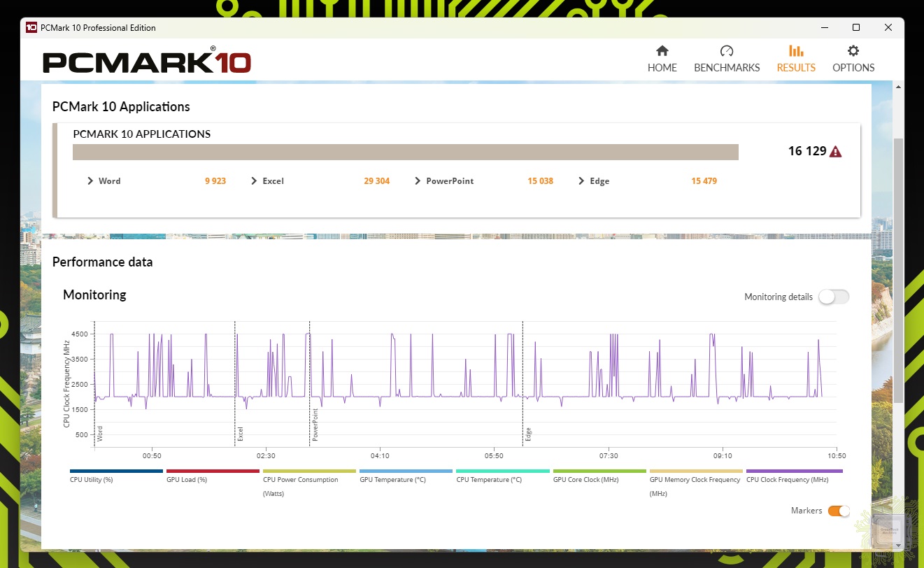Maximize the PCMark 10 window
The width and height of the screenshot is (924, 568).
pos(856,27)
